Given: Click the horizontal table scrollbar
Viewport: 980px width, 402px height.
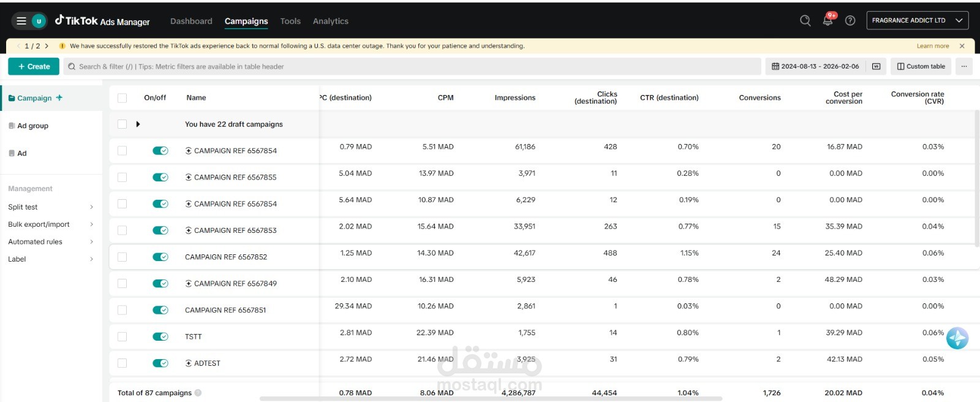Looking at the screenshot, I should 491,398.
